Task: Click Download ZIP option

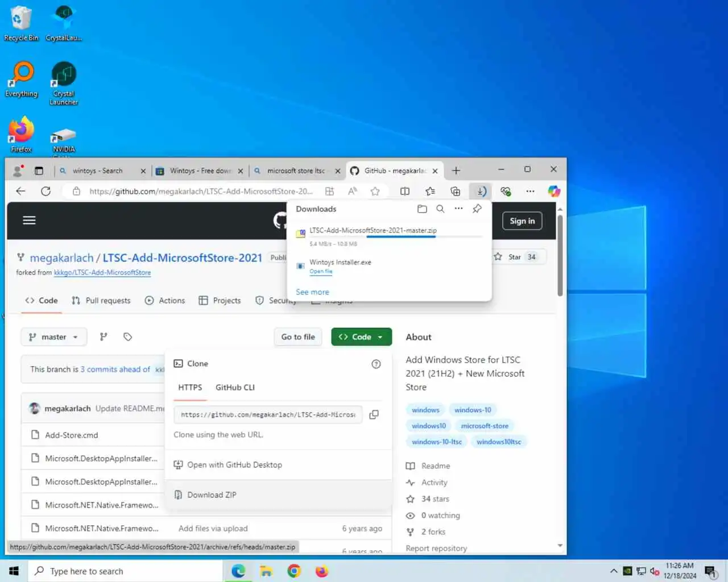Action: (x=279, y=495)
